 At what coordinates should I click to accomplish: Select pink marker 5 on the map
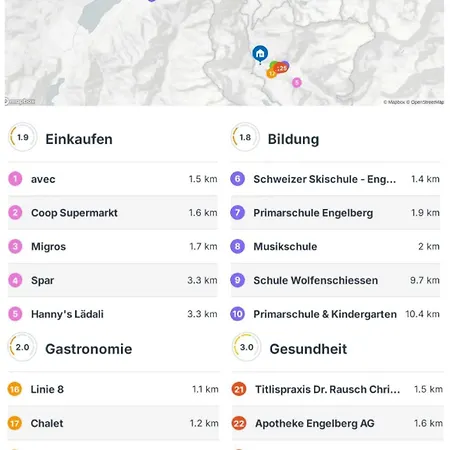coord(297,82)
